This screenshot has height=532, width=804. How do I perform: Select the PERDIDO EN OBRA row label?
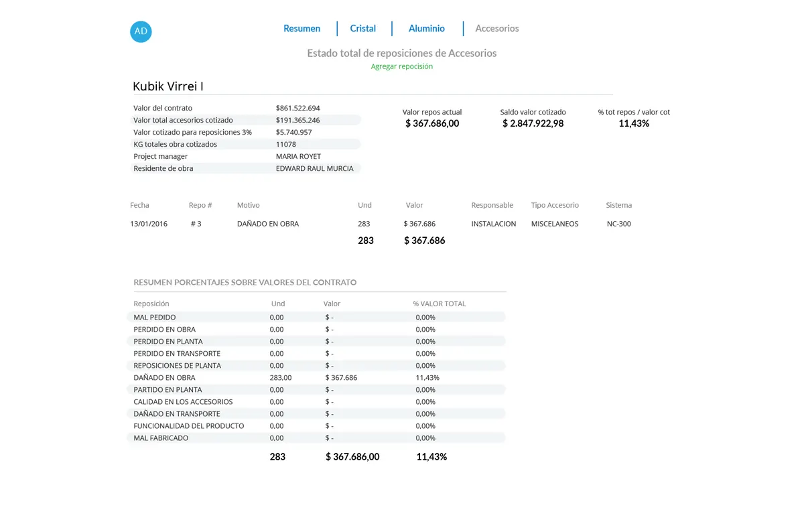[164, 329]
